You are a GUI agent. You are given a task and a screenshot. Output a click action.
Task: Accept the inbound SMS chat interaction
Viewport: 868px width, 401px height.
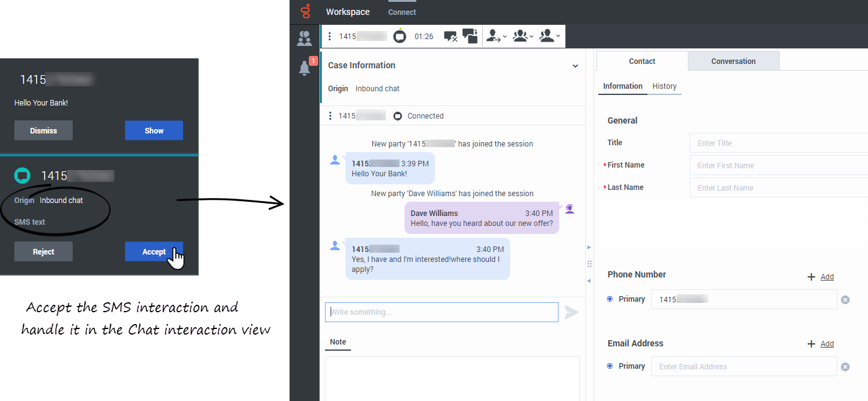tap(153, 251)
